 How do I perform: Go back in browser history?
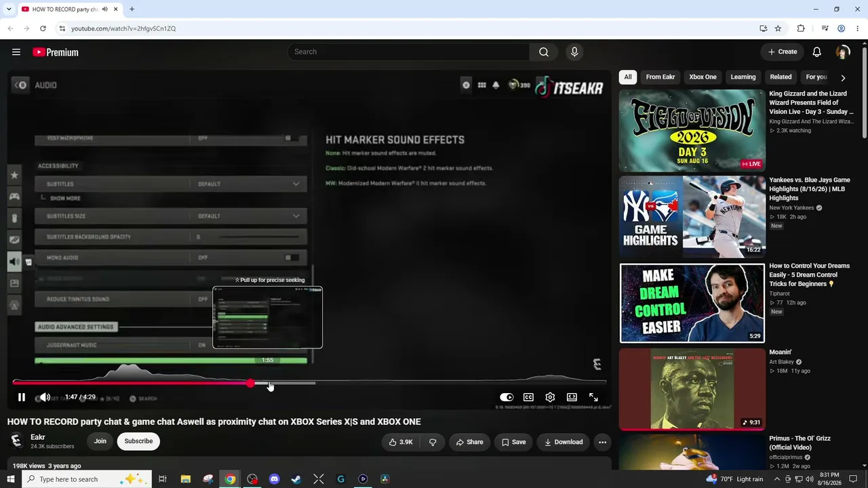[10, 28]
